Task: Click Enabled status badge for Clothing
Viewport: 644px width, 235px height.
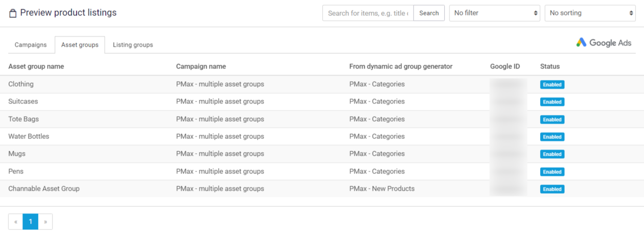Action: pos(552,84)
